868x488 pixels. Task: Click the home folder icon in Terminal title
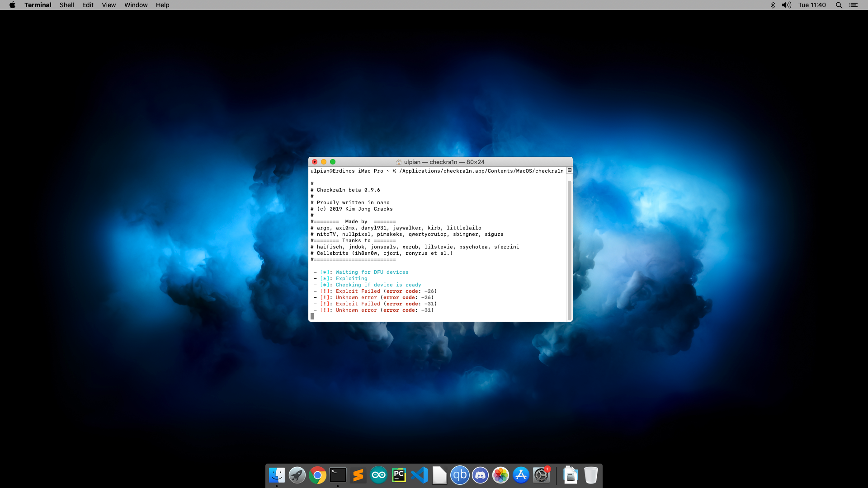(x=399, y=162)
